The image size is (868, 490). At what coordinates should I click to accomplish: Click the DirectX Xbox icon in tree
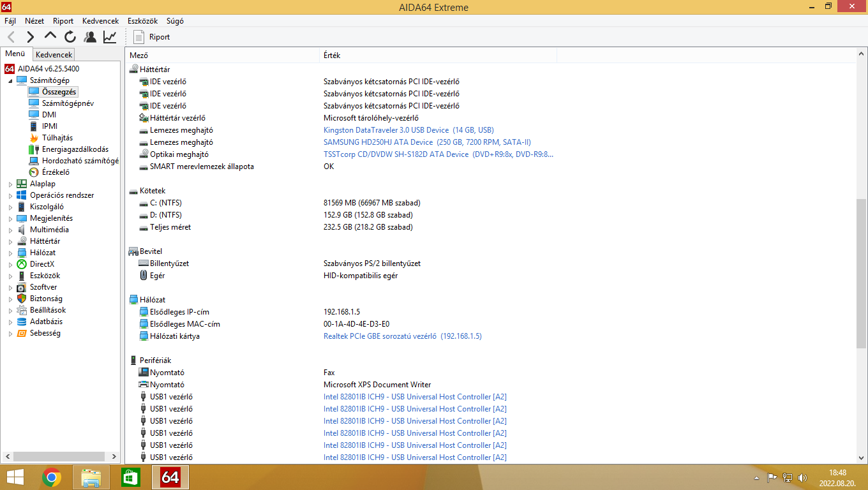(x=22, y=264)
